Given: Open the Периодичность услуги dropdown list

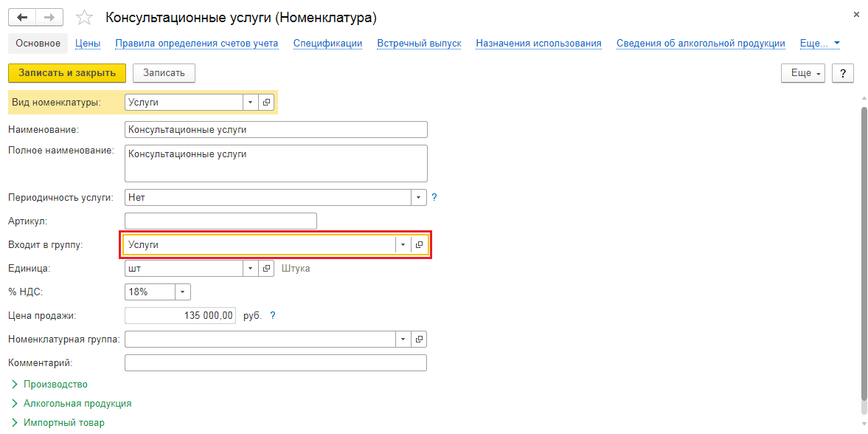Looking at the screenshot, I should pos(419,198).
